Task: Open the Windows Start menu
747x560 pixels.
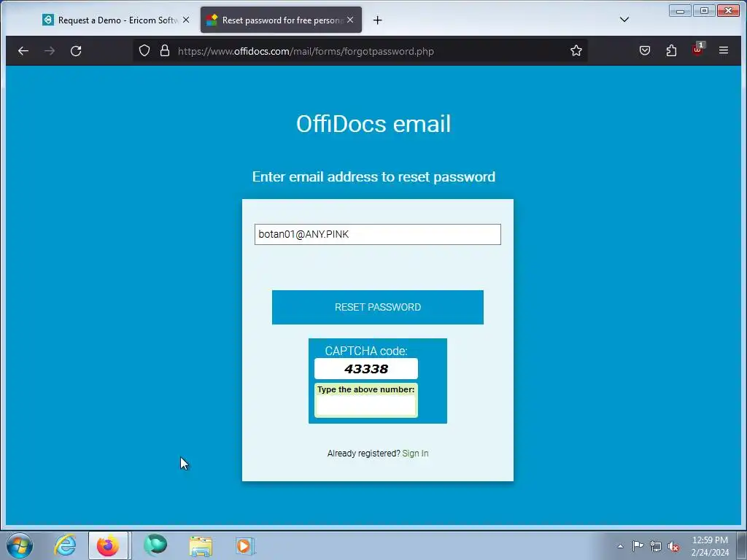Action: (x=20, y=545)
